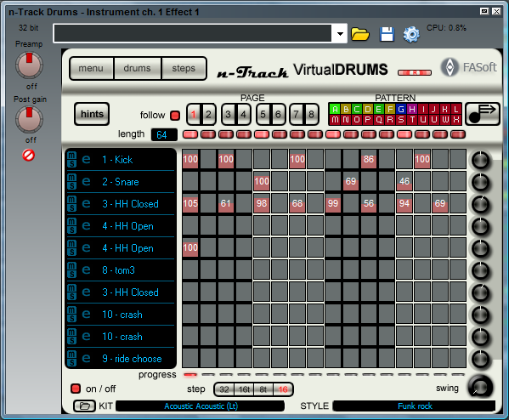Screen dimensions: 509x420
Task: Click the first progress indicator bar
Action: [190, 375]
